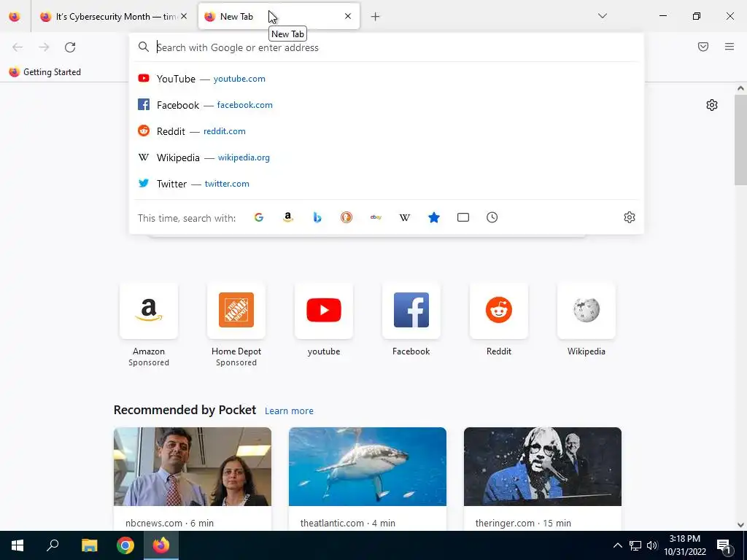Expand the list all tabs chevron
The height and width of the screenshot is (560, 747).
pyautogui.click(x=602, y=16)
